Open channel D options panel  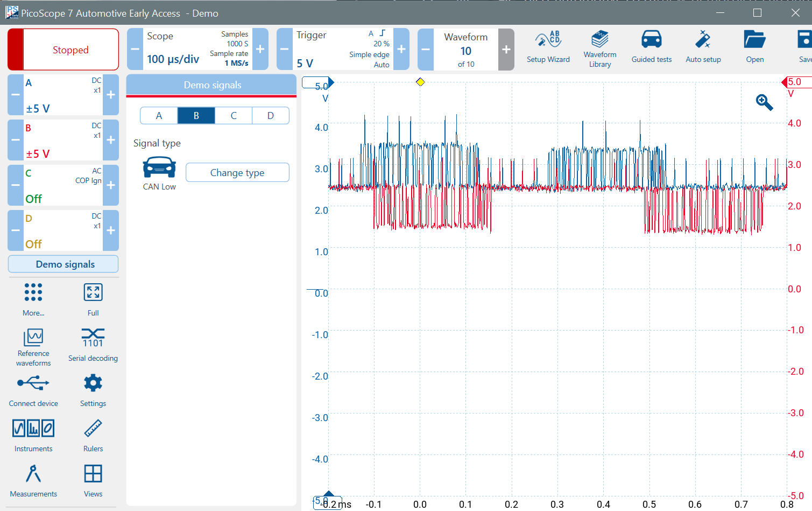(63, 230)
